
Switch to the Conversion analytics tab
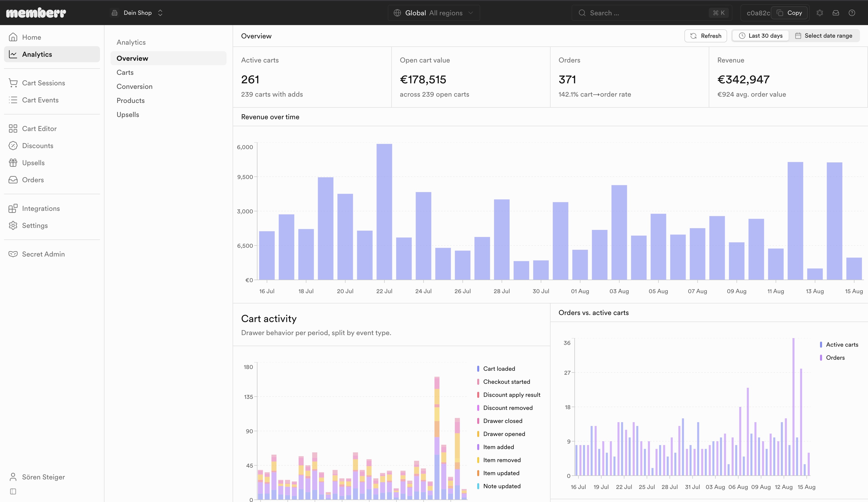(x=134, y=86)
